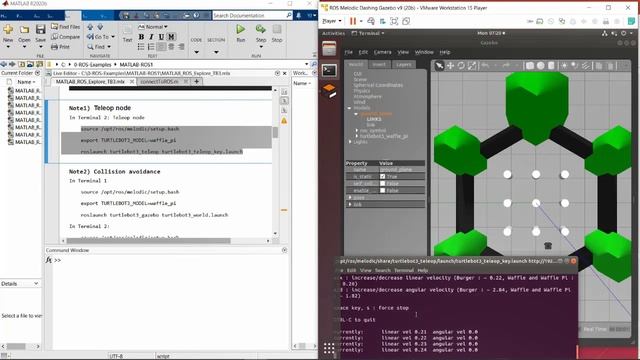The height and width of the screenshot is (360, 640).
Task: Click the Stop button in MATLAB
Action: point(277,33)
